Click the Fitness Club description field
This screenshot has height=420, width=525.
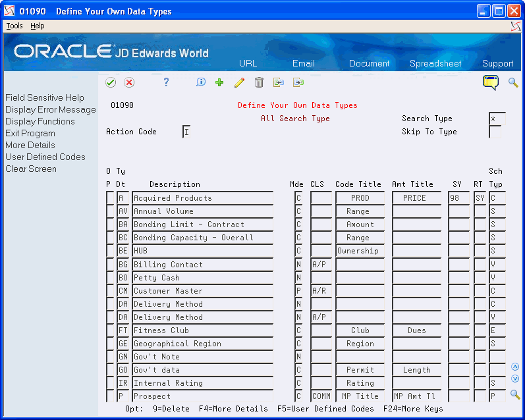tap(203, 330)
